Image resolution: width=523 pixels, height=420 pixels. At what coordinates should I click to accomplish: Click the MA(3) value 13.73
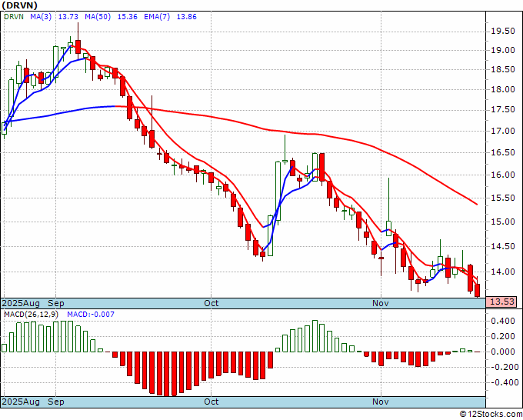[68, 17]
